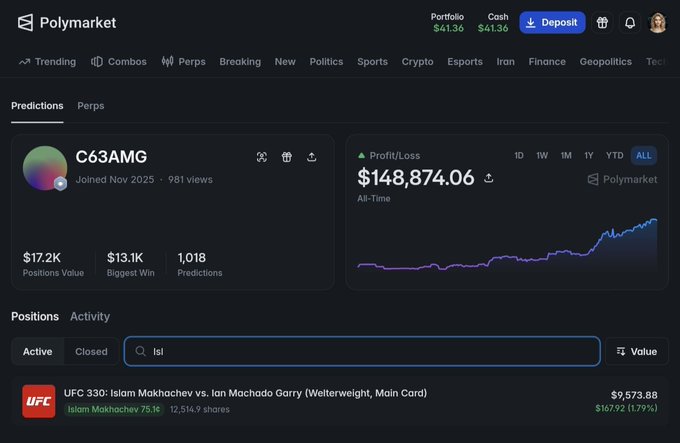The height and width of the screenshot is (443, 680).
Task: Click the 1,018 Predictions stat
Action: pyautogui.click(x=200, y=264)
